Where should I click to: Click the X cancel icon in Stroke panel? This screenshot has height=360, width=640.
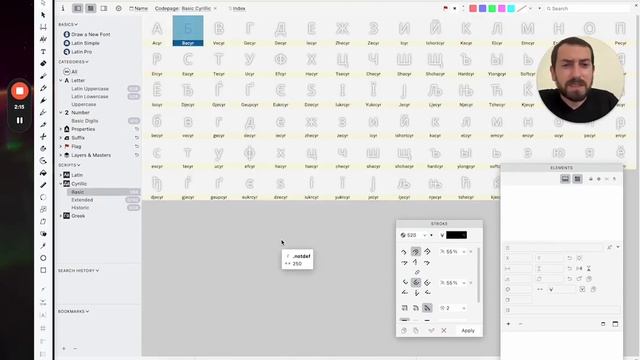(x=444, y=331)
